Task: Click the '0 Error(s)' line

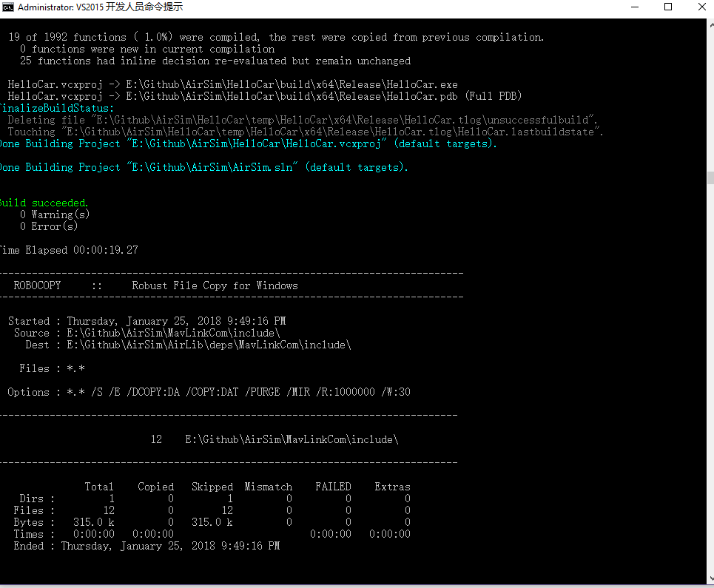Action: (x=49, y=226)
